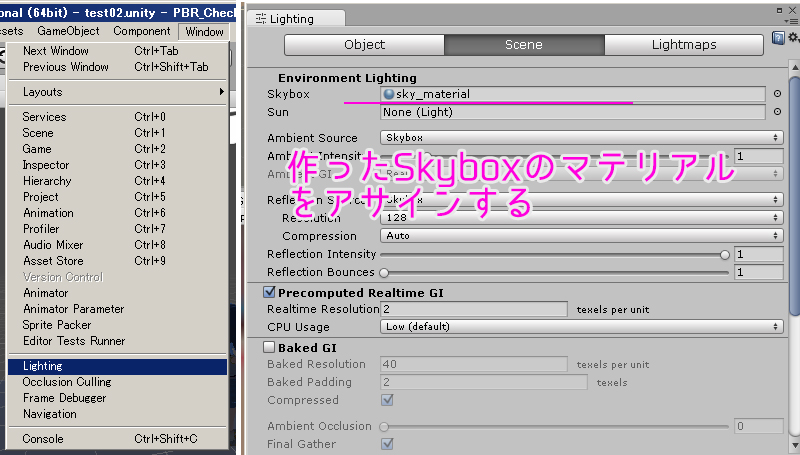Open the Ambient Source dropdown
The height and width of the screenshot is (455, 800).
coord(582,138)
